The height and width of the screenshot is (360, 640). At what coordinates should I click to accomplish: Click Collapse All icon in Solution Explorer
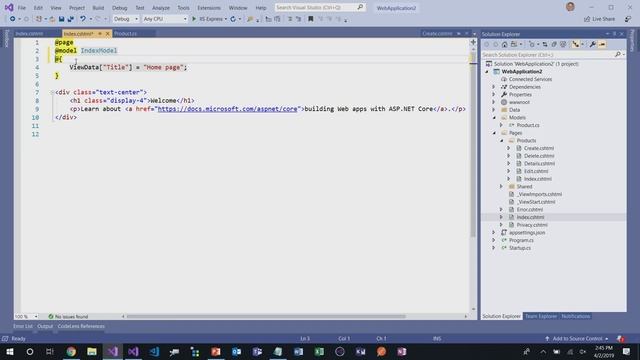pyautogui.click(x=554, y=44)
